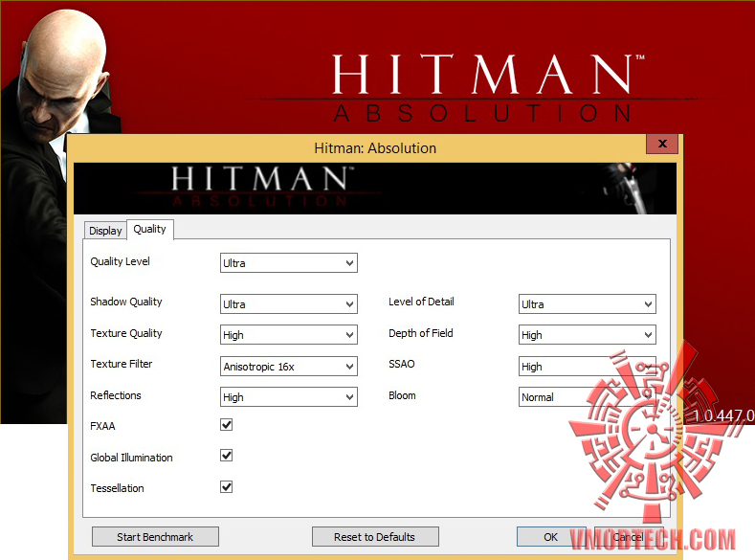This screenshot has height=560, width=755.
Task: Click the Texture Filter label
Action: pyautogui.click(x=122, y=364)
